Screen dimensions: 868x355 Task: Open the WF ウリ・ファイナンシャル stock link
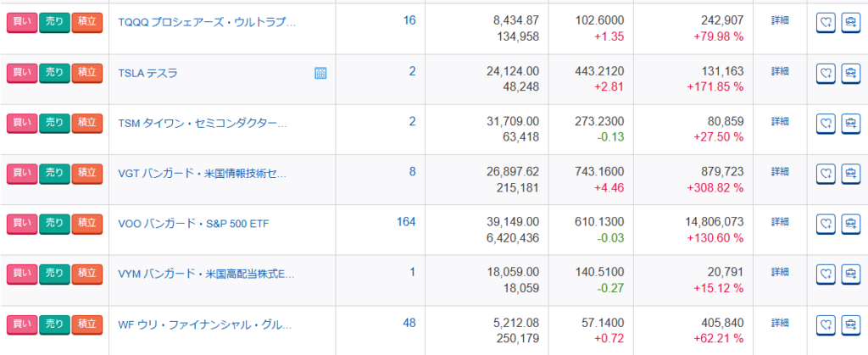pos(204,324)
